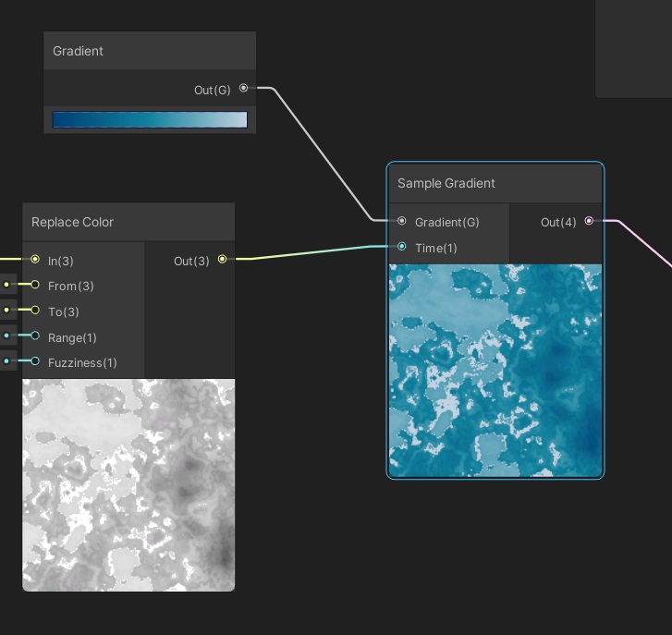Click the To(3) input port
Viewport: 672px width, 635px height.
click(35, 311)
